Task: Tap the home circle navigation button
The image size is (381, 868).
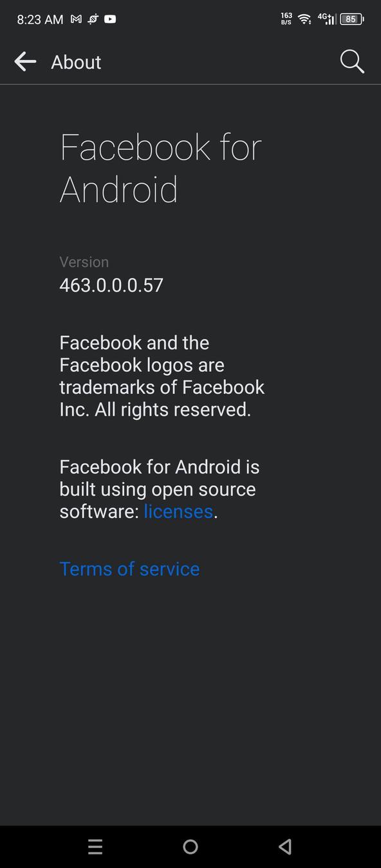Action: pos(190,847)
